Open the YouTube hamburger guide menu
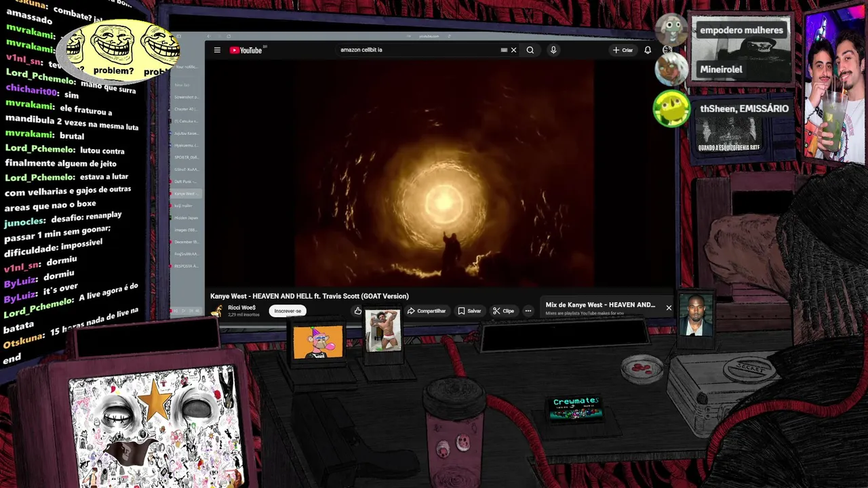868x488 pixels. click(x=217, y=50)
